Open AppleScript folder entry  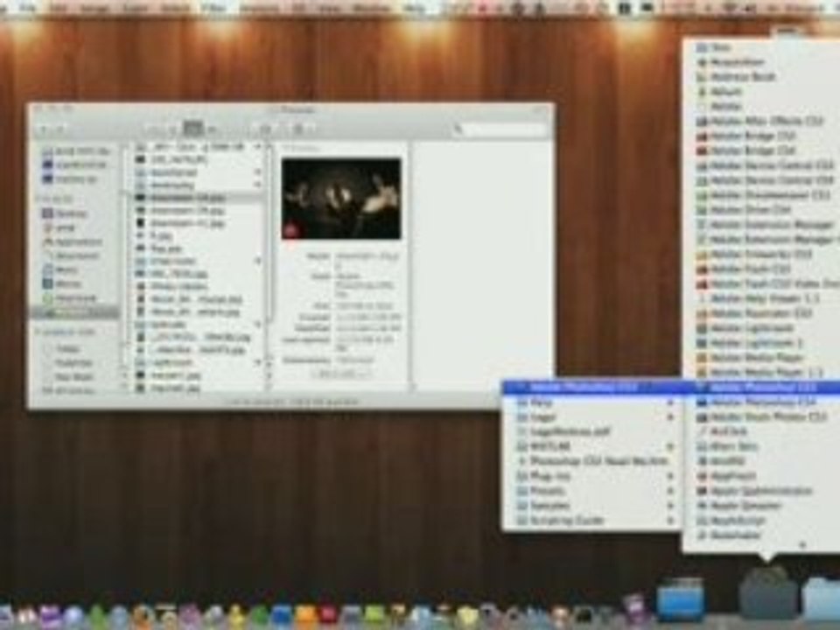pos(731,520)
